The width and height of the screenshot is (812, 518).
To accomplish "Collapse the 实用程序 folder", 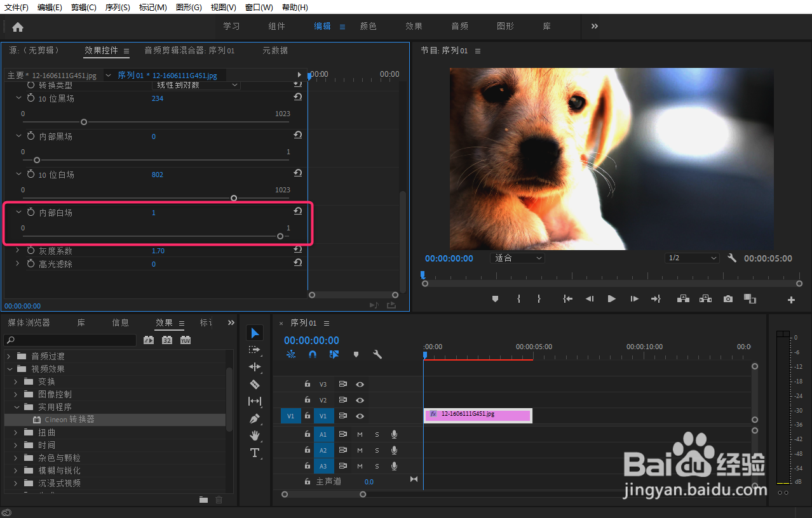I will coord(17,407).
